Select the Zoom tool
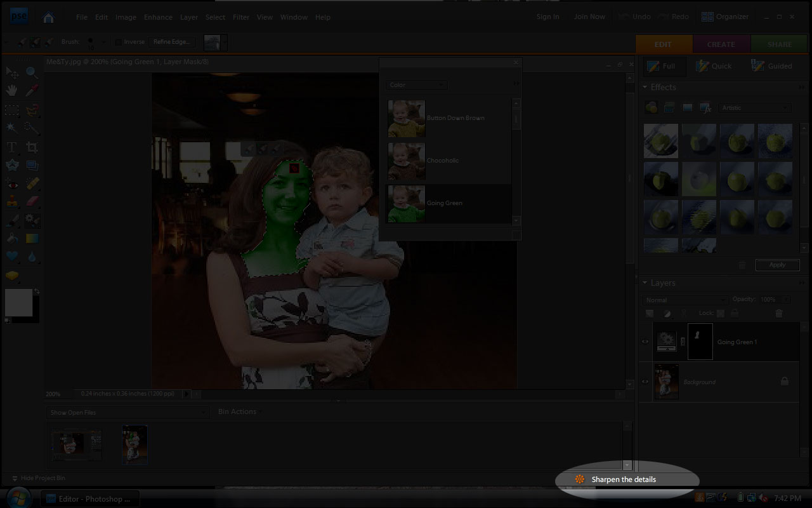The height and width of the screenshot is (508, 812). coord(32,73)
